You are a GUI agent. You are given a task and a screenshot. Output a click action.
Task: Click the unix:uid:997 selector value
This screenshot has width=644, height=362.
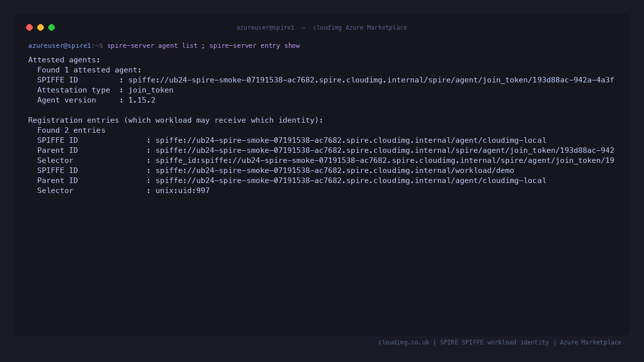click(183, 191)
